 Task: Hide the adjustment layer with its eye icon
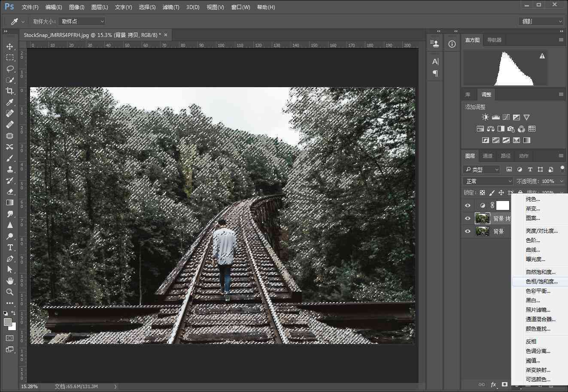tap(468, 206)
